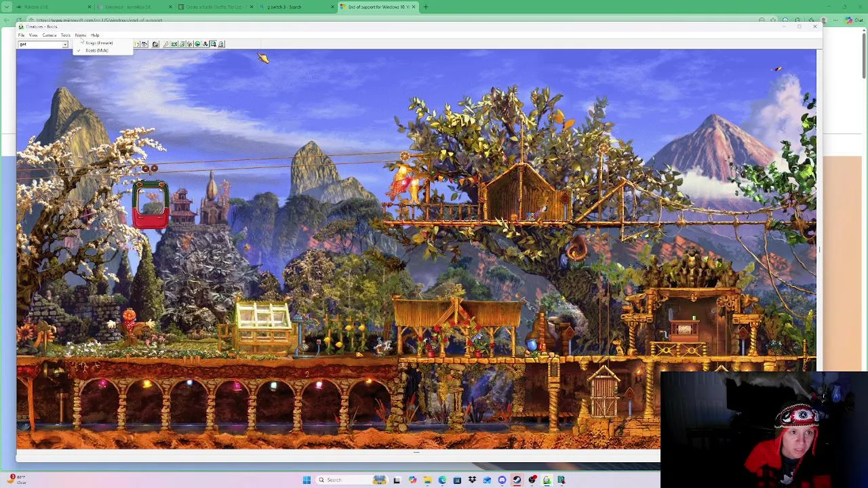The image size is (868, 488).
Task: Open a new browser tab
Action: 426,7
